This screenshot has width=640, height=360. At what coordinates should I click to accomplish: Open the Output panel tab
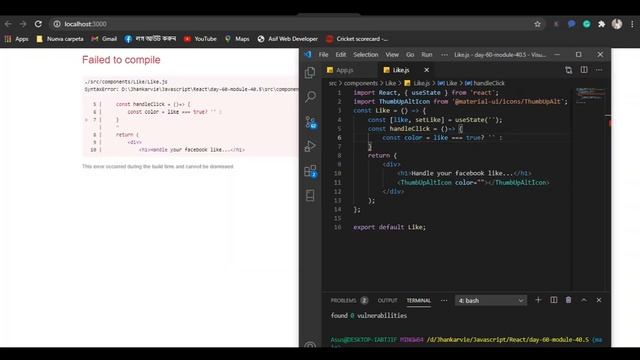387,300
